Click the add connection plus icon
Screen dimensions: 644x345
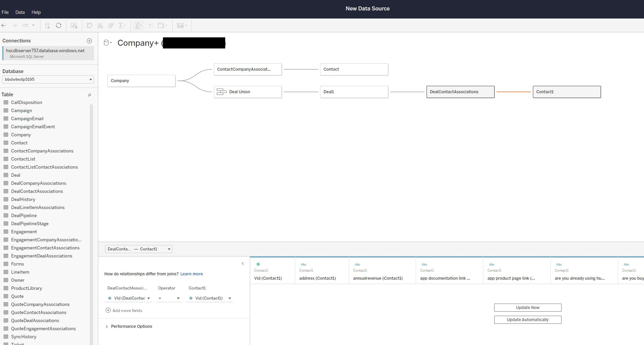(x=89, y=41)
